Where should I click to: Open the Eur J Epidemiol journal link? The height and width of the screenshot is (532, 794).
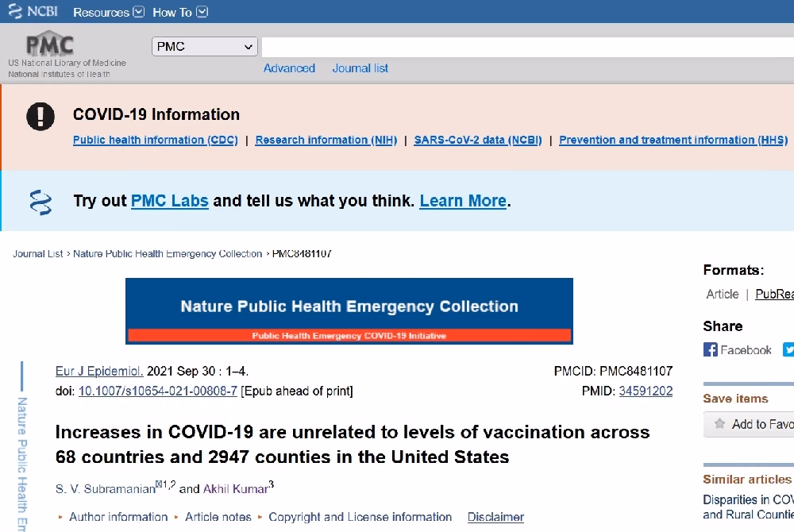(x=99, y=371)
